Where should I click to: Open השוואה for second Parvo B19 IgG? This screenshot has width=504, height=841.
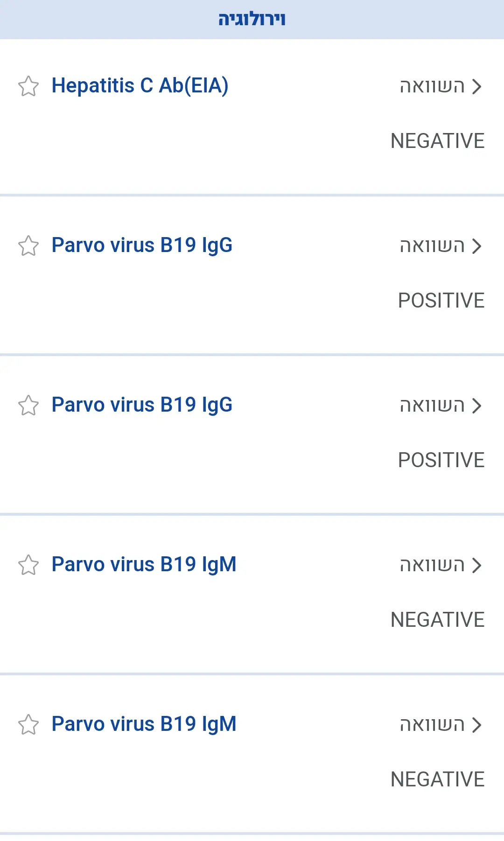tap(440, 406)
